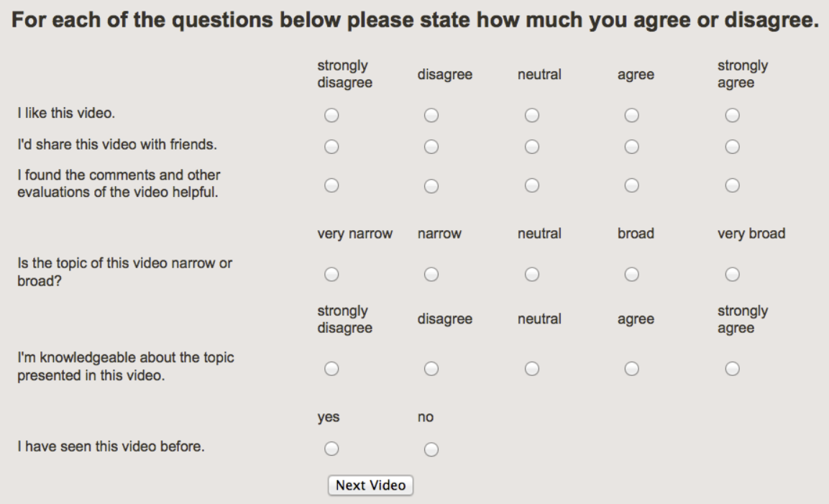Select 'strongly agree' for knowledgeable about topic
The width and height of the screenshot is (829, 504).
732,369
